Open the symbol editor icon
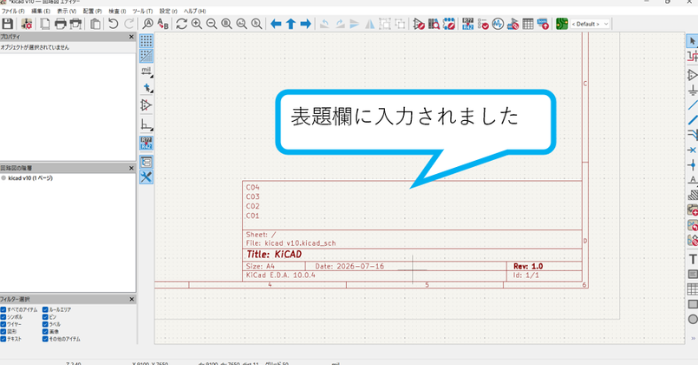Screen dimensions: 698x365 pyautogui.click(x=418, y=24)
